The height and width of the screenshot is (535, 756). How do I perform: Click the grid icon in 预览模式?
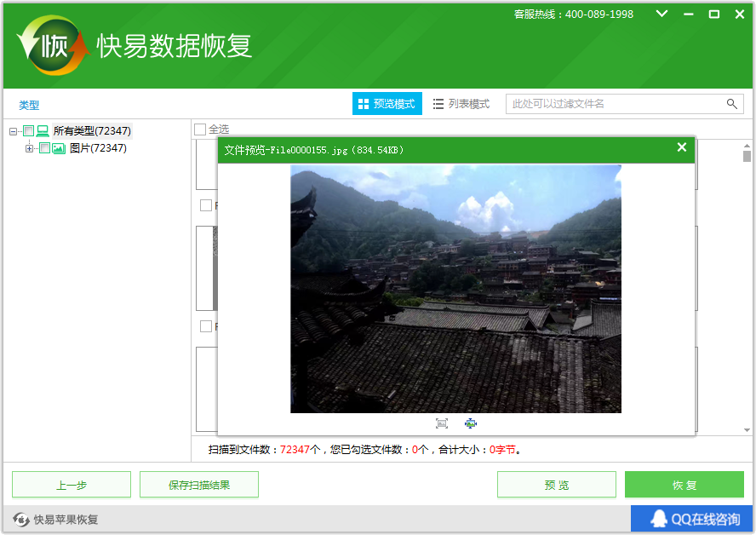[x=364, y=104]
